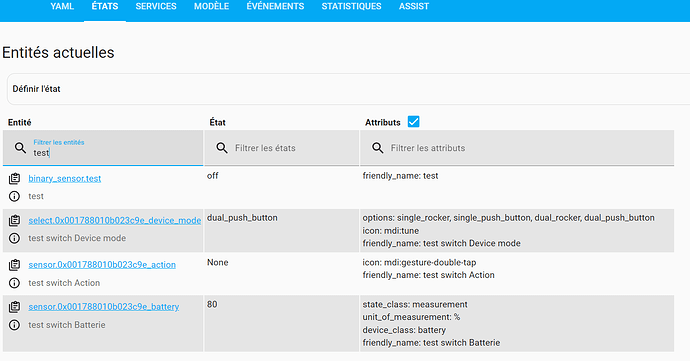Click the icon: mdi:gesture-double-tap attribute
The image size is (690, 361).
click(419, 262)
